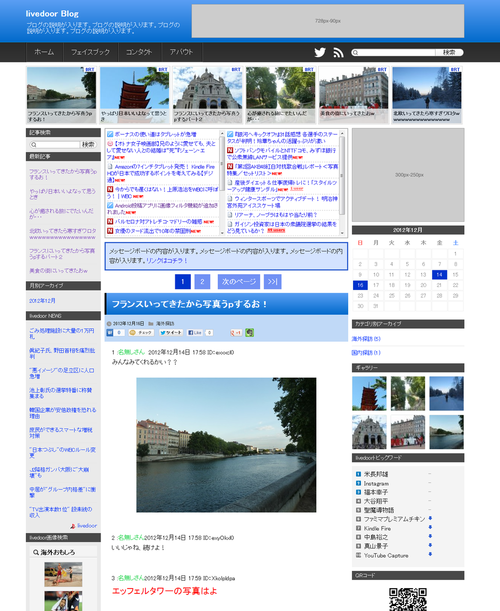
Task: Jump to last page with the >>| button
Action: pos(272,281)
